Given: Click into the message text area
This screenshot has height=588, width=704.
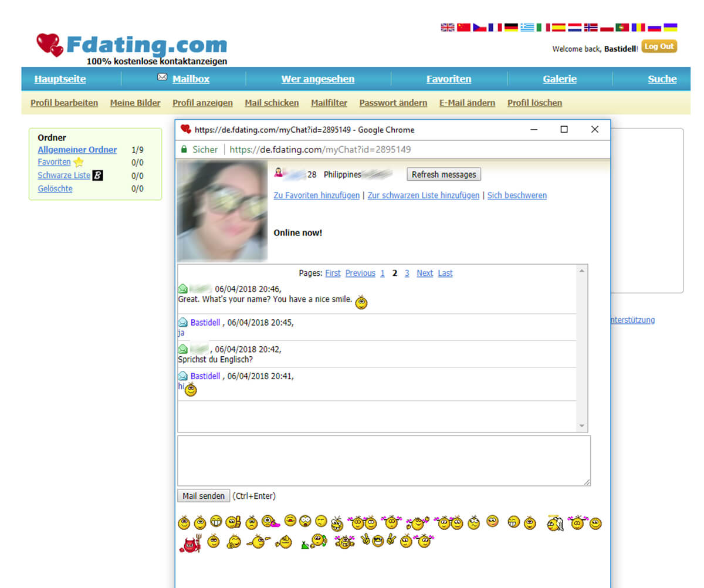Looking at the screenshot, I should pyautogui.click(x=384, y=461).
